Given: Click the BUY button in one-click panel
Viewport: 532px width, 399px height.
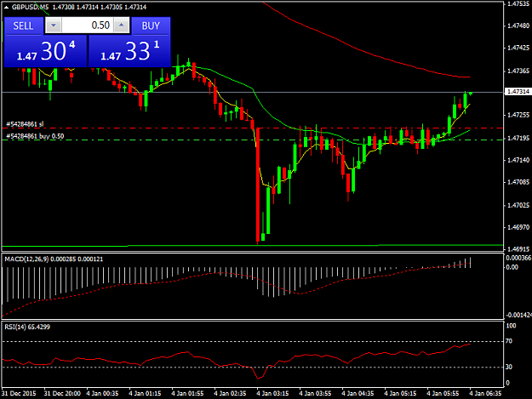Looking at the screenshot, I should (x=151, y=26).
